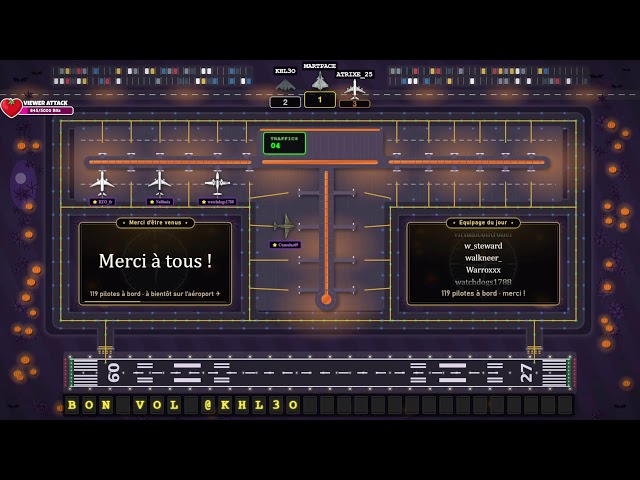Click the starred name tag under the green bomber
Image resolution: width=640 pixels, height=480 pixels.
[285, 245]
